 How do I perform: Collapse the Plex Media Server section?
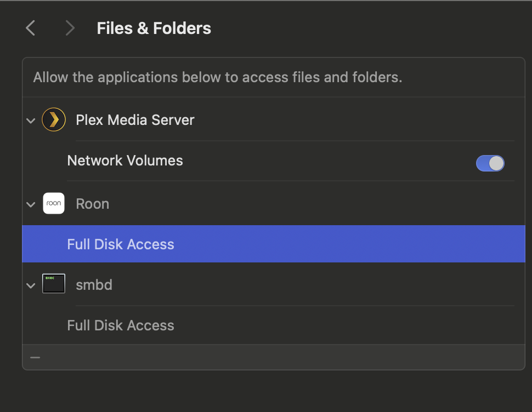[31, 121]
